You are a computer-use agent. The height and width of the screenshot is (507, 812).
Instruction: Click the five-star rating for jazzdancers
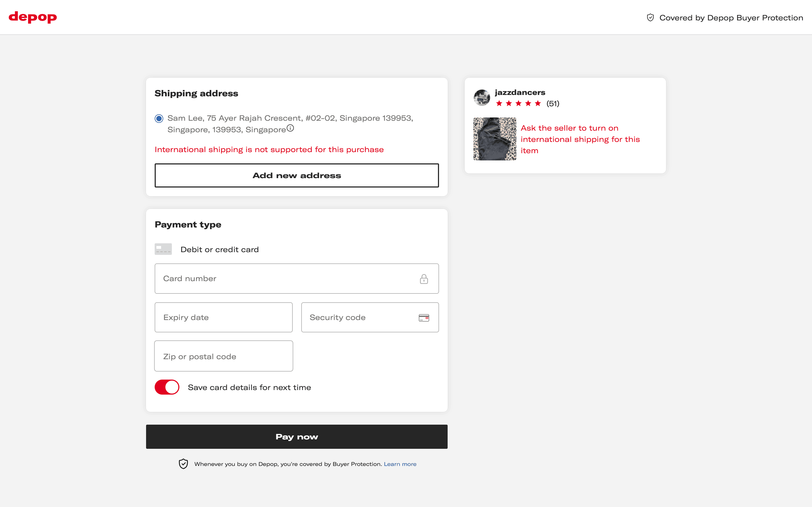(518, 103)
